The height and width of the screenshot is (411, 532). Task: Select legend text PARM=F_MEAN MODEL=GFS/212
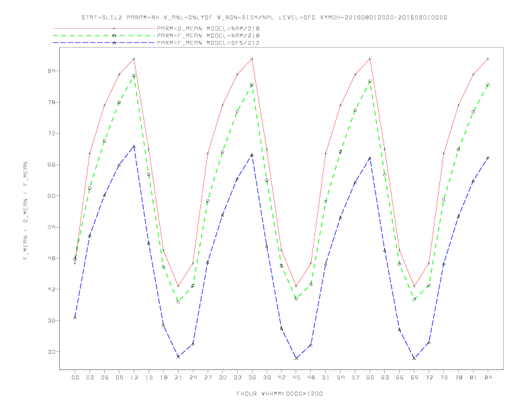[x=208, y=43]
